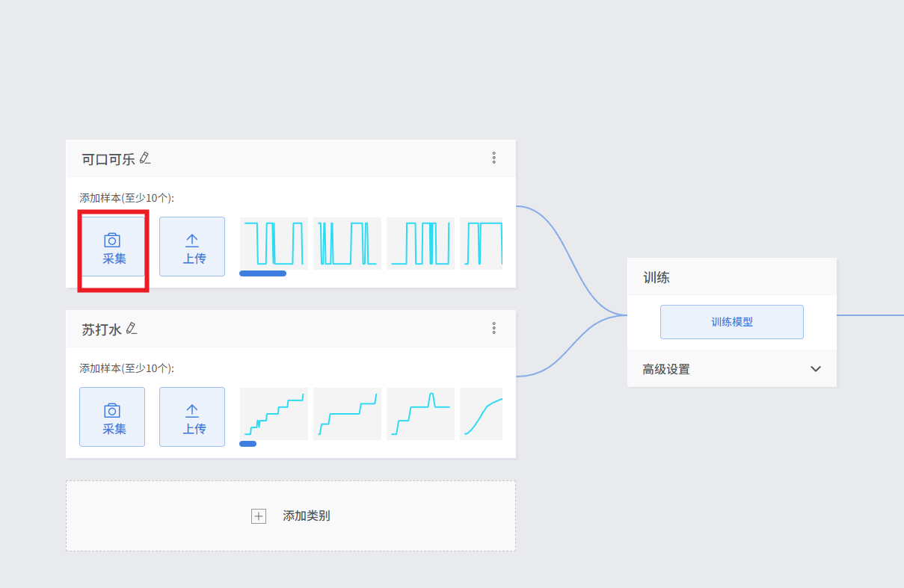
Task: Click the 苏打水 samples horizontal scrollbar
Action: coord(247,444)
